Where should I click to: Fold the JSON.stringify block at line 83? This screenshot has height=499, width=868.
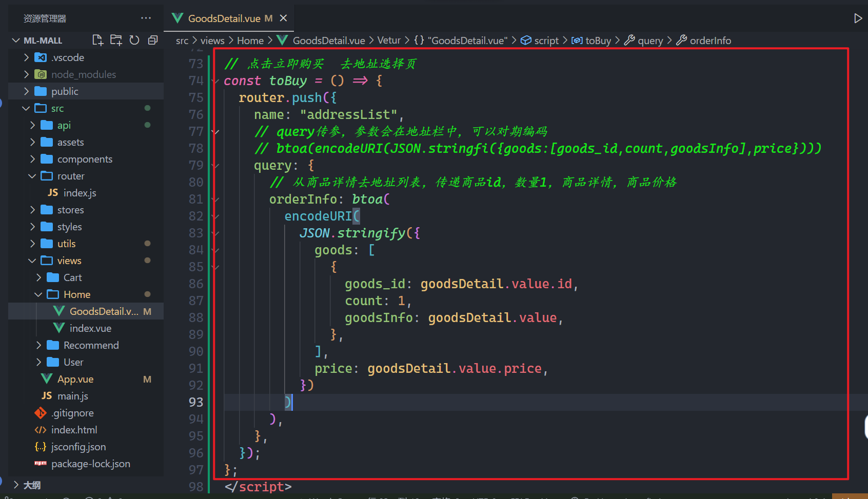[216, 233]
